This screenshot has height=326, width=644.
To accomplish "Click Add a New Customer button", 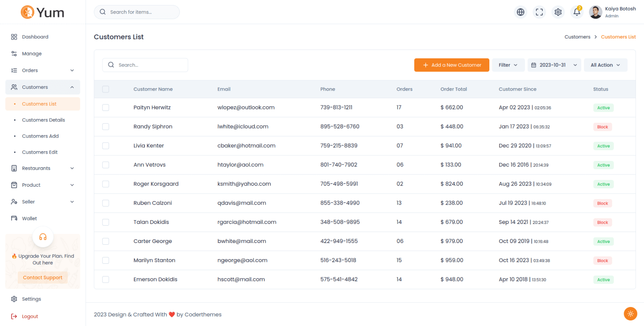I will [452, 65].
